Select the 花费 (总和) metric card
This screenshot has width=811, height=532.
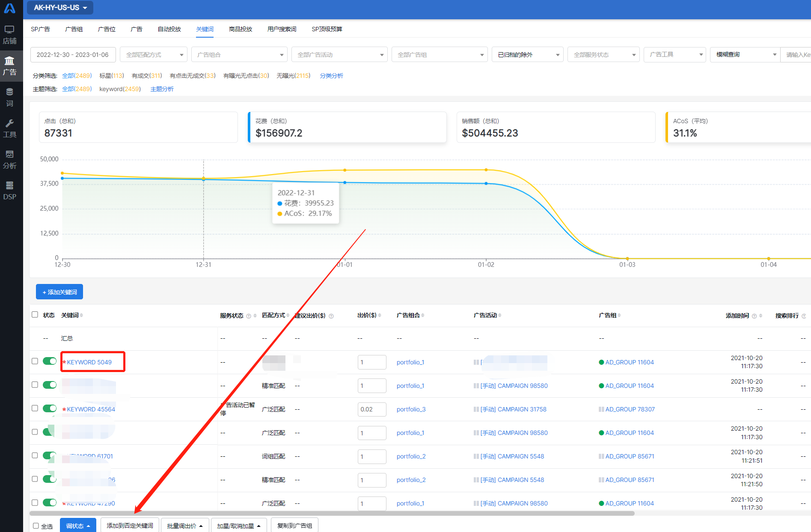(x=347, y=127)
